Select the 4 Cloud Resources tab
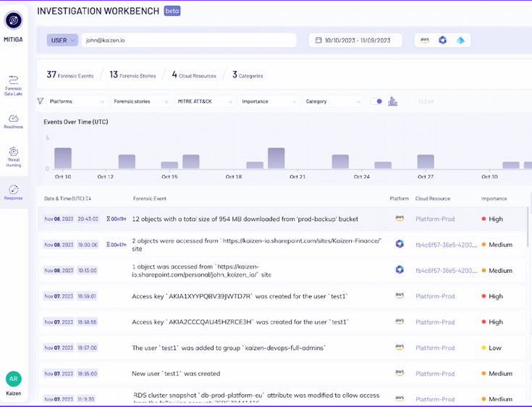Image resolution: width=532 pixels, height=407 pixels. point(194,75)
